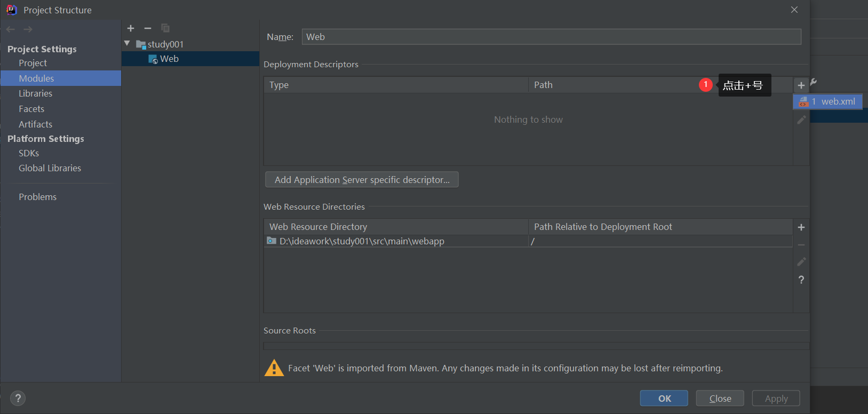Click into the Name text field
The height and width of the screenshot is (414, 868).
[x=551, y=37]
